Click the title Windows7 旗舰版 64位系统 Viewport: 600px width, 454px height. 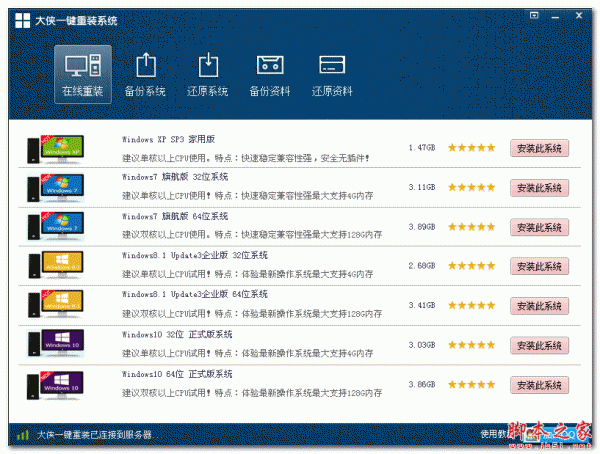point(175,216)
